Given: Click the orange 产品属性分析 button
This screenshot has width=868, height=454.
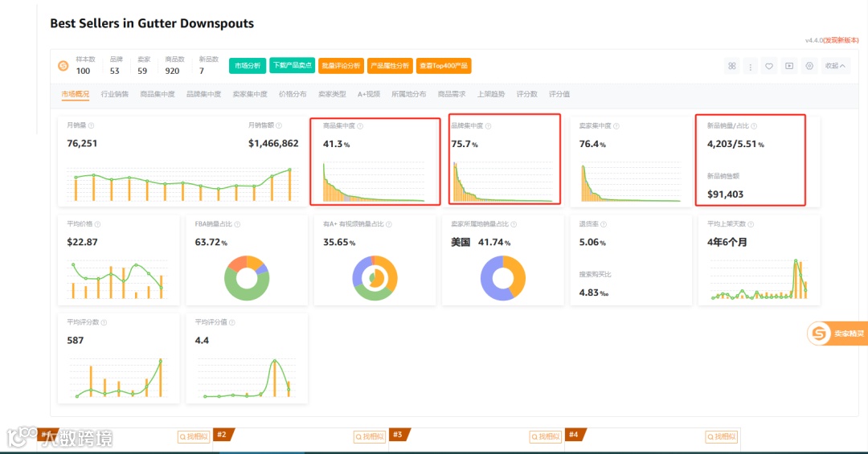Looking at the screenshot, I should coord(390,65).
